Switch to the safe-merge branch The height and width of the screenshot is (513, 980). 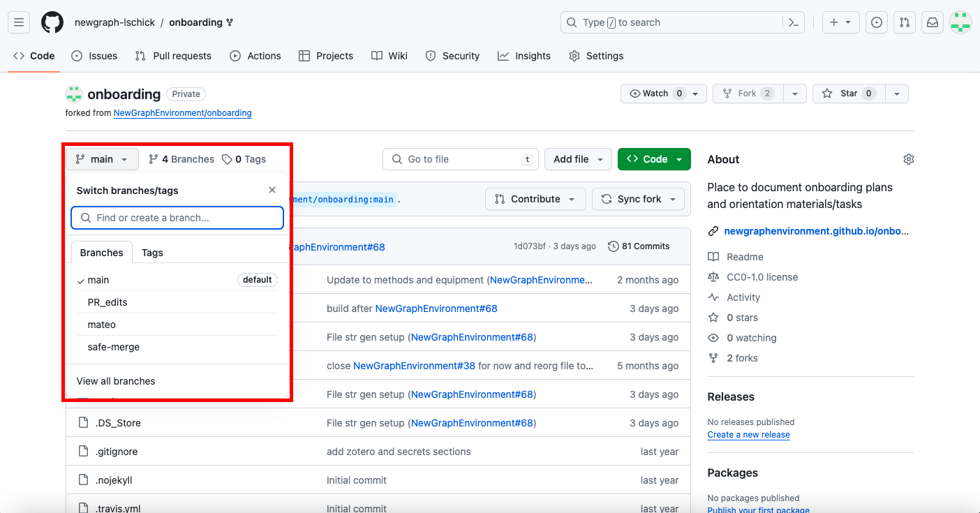(x=177, y=347)
